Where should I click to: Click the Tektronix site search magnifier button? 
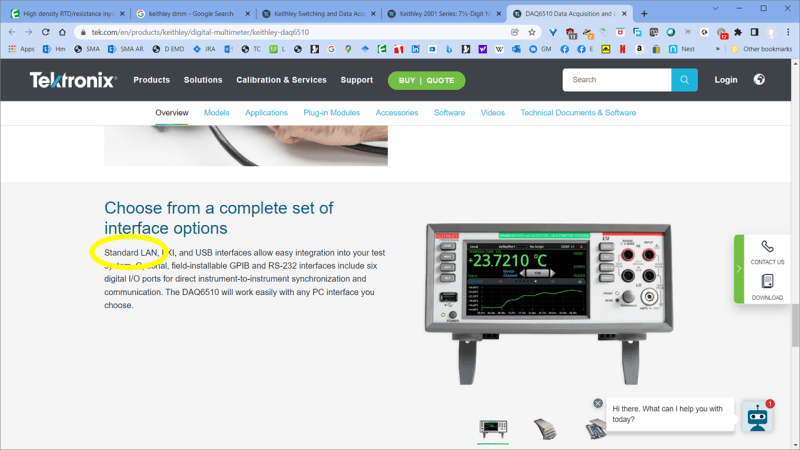(684, 80)
